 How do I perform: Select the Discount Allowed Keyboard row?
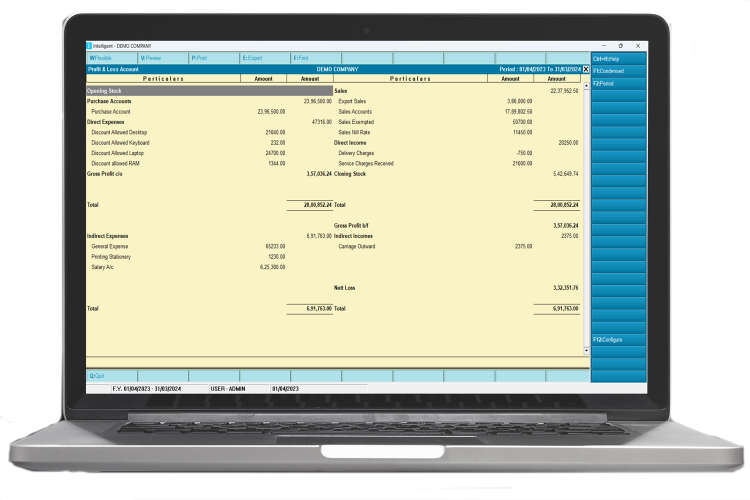point(210,143)
